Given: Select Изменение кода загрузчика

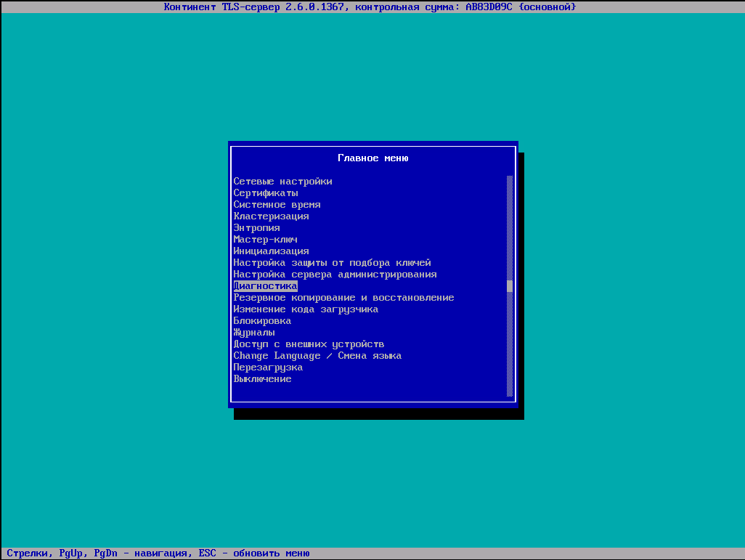Looking at the screenshot, I should pos(306,309).
